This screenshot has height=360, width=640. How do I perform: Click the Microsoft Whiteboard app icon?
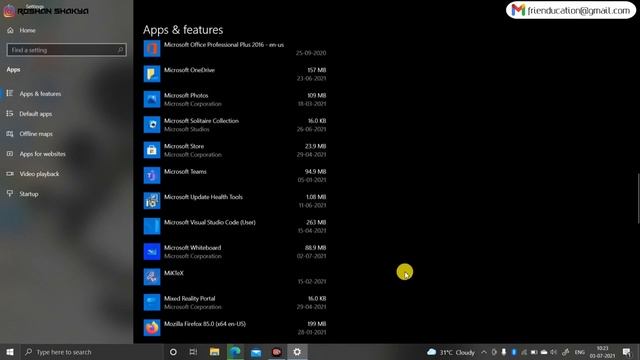point(152,251)
